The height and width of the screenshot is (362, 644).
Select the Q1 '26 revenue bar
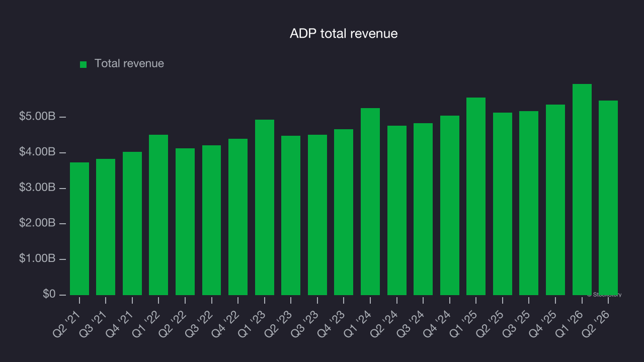coord(582,190)
